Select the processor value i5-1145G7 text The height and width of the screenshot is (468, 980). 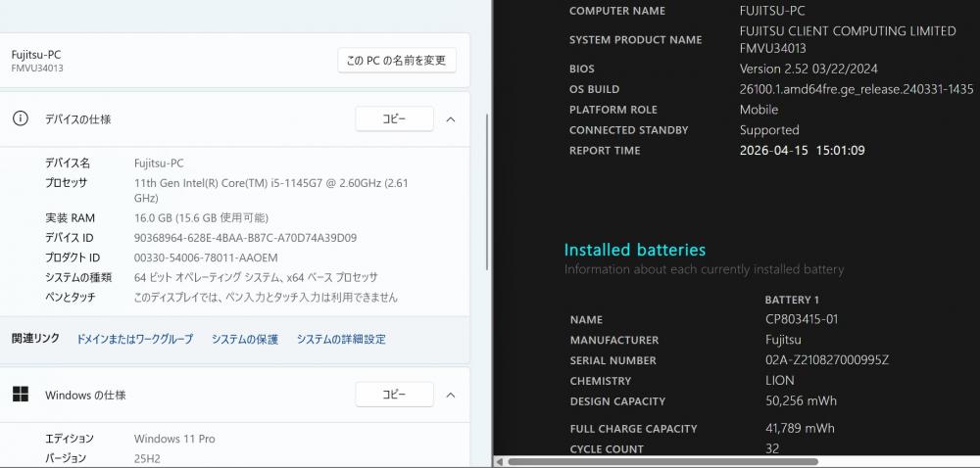(x=271, y=190)
